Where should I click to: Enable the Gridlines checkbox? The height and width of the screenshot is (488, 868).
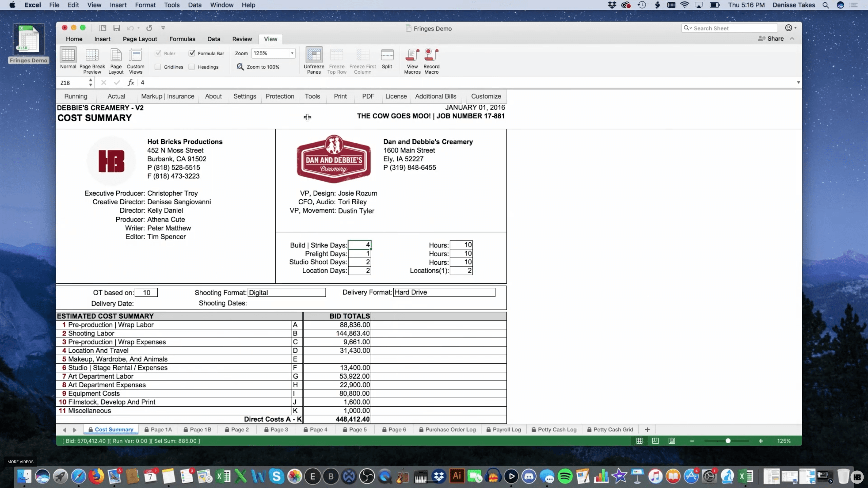tap(158, 67)
